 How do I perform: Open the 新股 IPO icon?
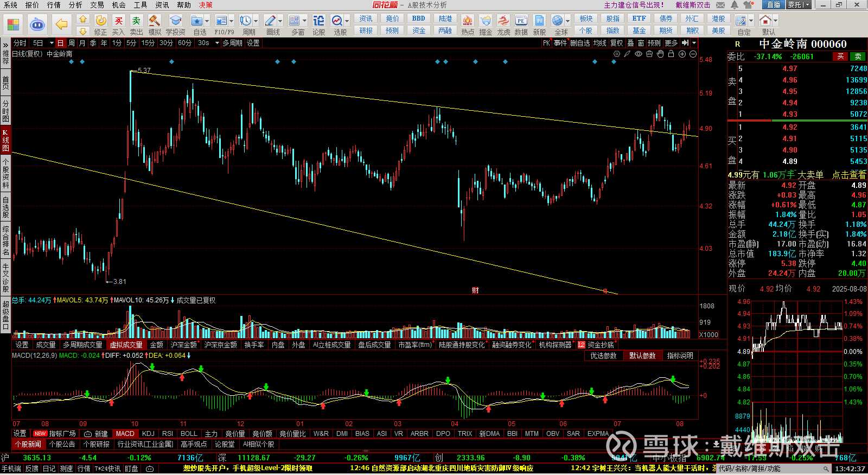pos(539,25)
